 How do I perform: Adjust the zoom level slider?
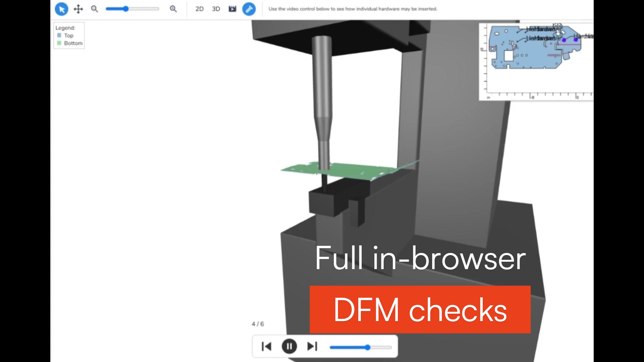[x=132, y=9]
